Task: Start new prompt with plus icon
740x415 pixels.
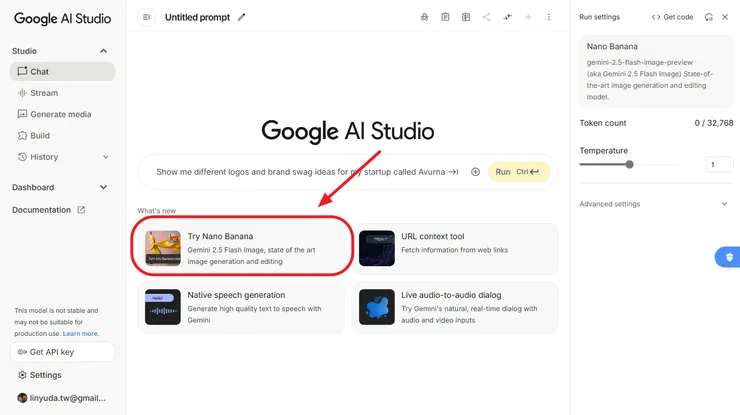Action: pos(528,17)
